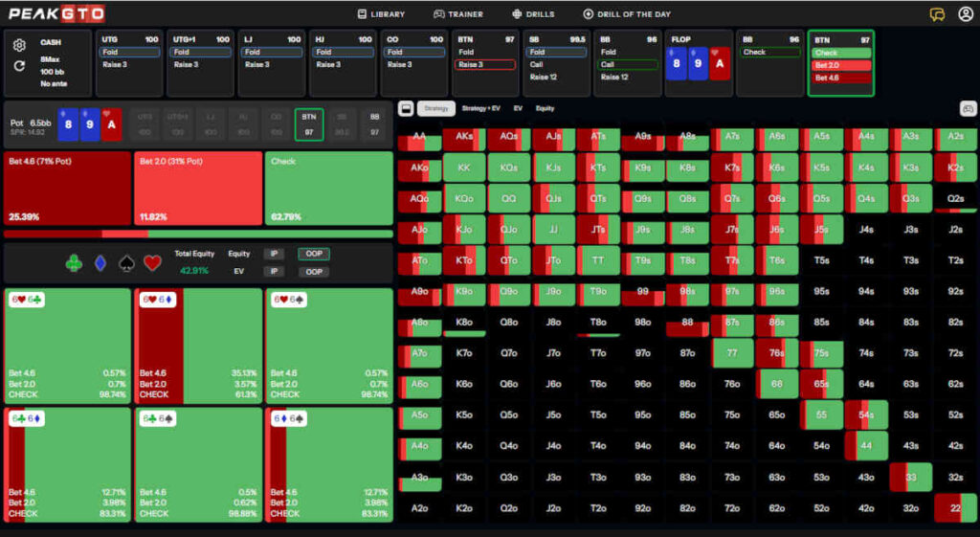980x537 pixels.
Task: Open the Drills menu
Action: tap(533, 13)
